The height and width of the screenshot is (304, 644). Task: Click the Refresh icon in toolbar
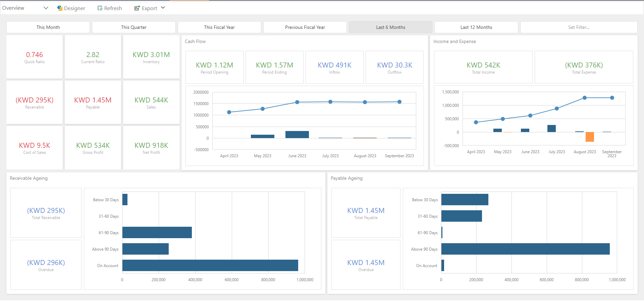pyautogui.click(x=100, y=8)
